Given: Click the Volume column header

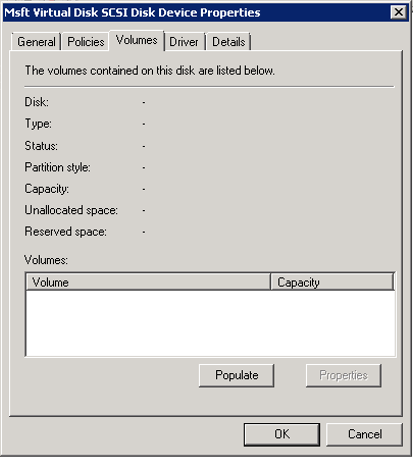Looking at the screenshot, I should click(x=148, y=282).
